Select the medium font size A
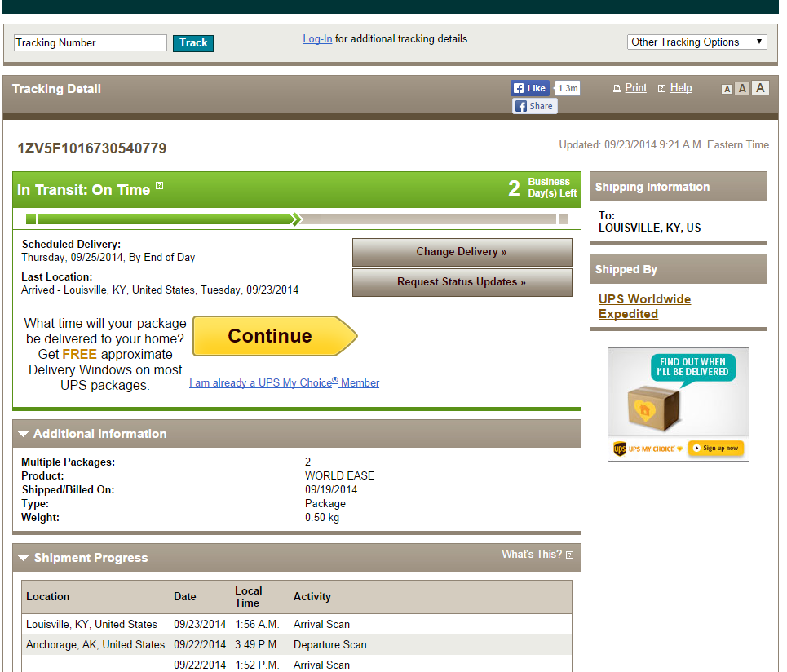The height and width of the screenshot is (672, 787). (x=742, y=89)
